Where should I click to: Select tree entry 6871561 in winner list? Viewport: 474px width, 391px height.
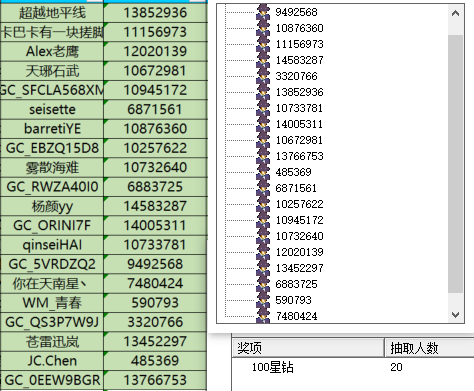(x=296, y=188)
